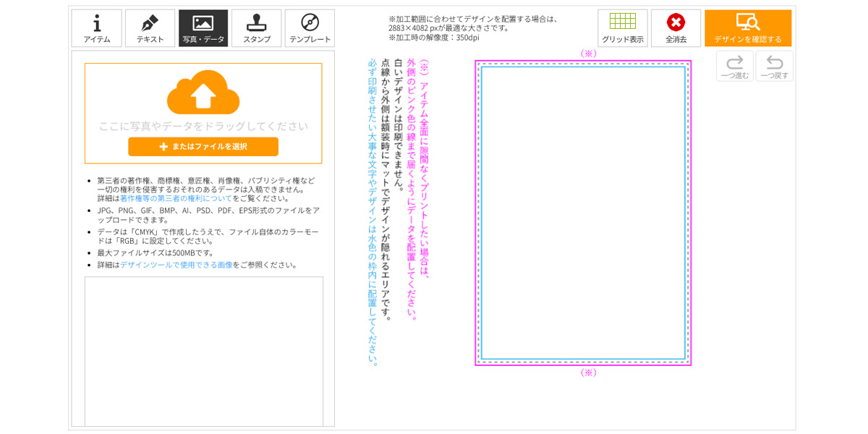Open 著作権等の第三者の権利について link
This screenshot has width=868, height=434.
tap(176, 198)
